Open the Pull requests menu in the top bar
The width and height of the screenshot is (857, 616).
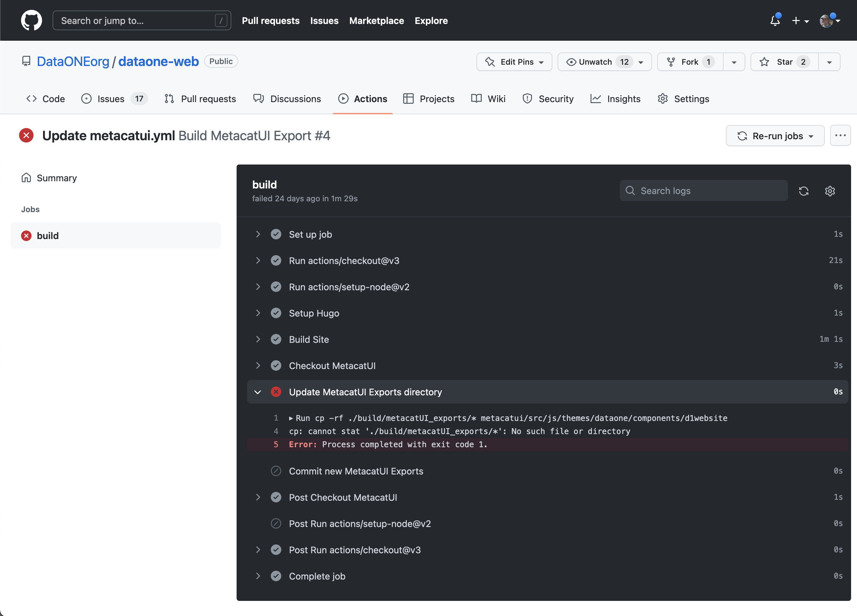(x=270, y=21)
